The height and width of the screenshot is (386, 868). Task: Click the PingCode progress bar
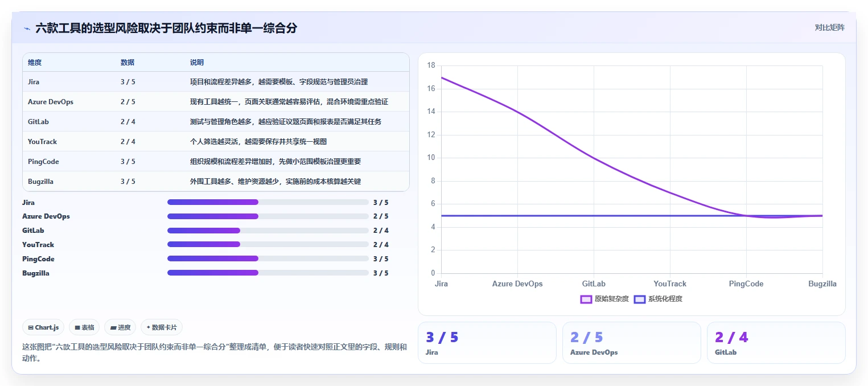[268, 258]
